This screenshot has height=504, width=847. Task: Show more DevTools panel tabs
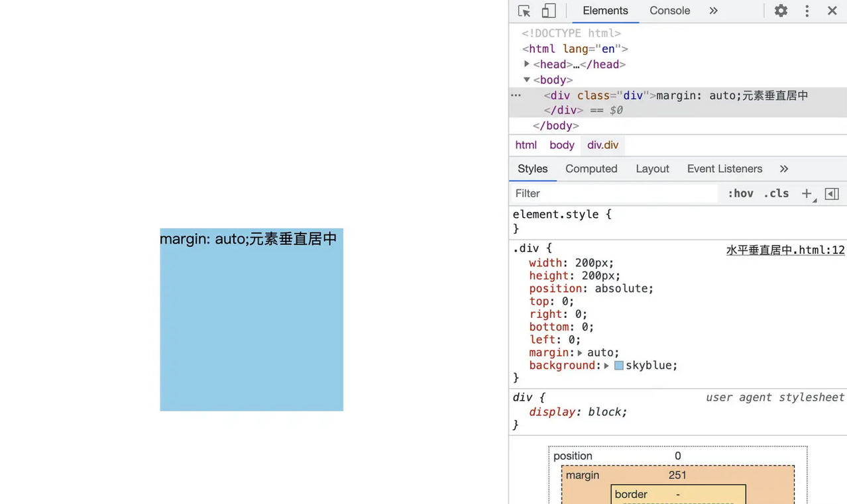point(713,11)
